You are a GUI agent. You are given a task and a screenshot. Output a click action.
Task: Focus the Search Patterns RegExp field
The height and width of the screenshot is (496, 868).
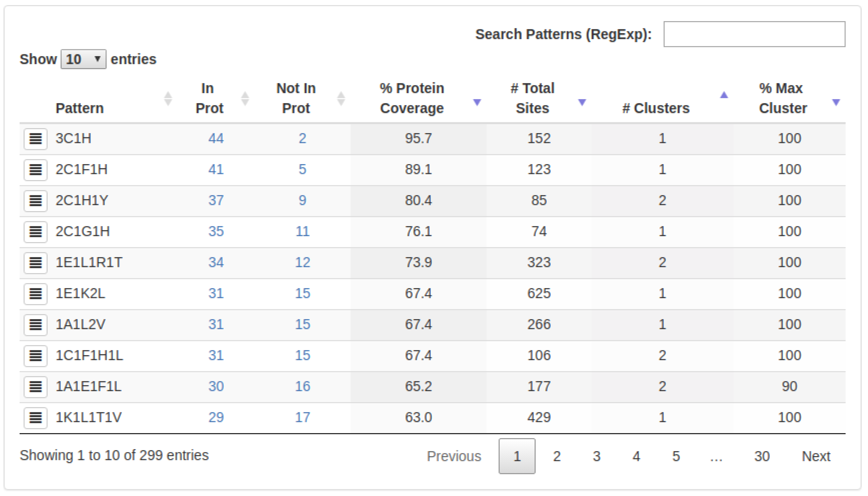click(x=754, y=34)
